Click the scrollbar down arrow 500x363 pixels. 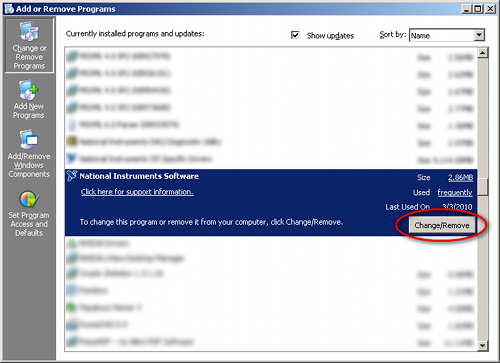pos(483,345)
